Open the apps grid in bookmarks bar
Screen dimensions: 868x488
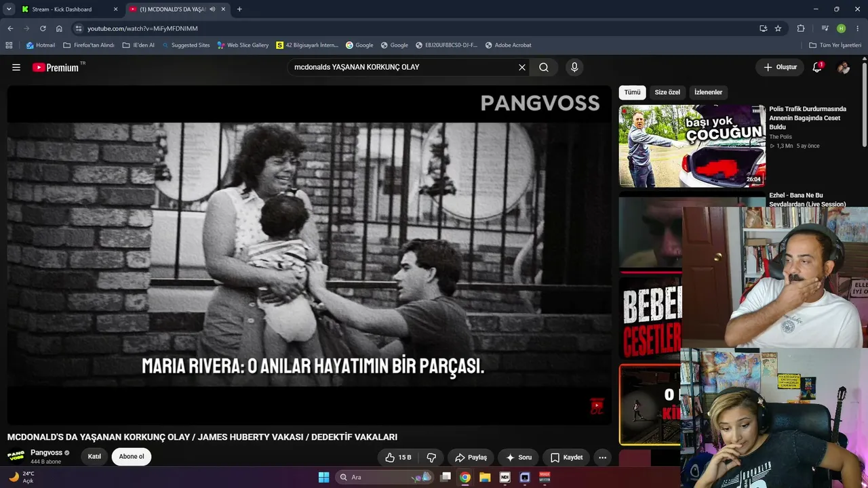[x=9, y=45]
